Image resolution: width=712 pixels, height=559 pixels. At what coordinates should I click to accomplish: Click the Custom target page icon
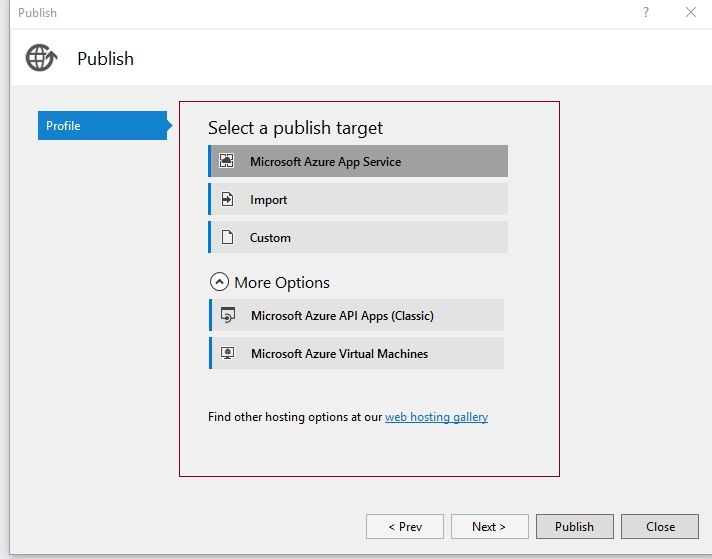pyautogui.click(x=227, y=237)
